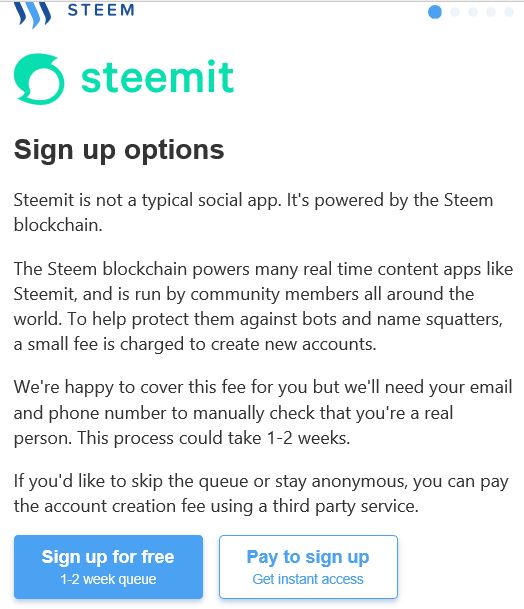Click the 'skip the queue or stay anonymous' paragraph
524x609 pixels.
tap(261, 494)
